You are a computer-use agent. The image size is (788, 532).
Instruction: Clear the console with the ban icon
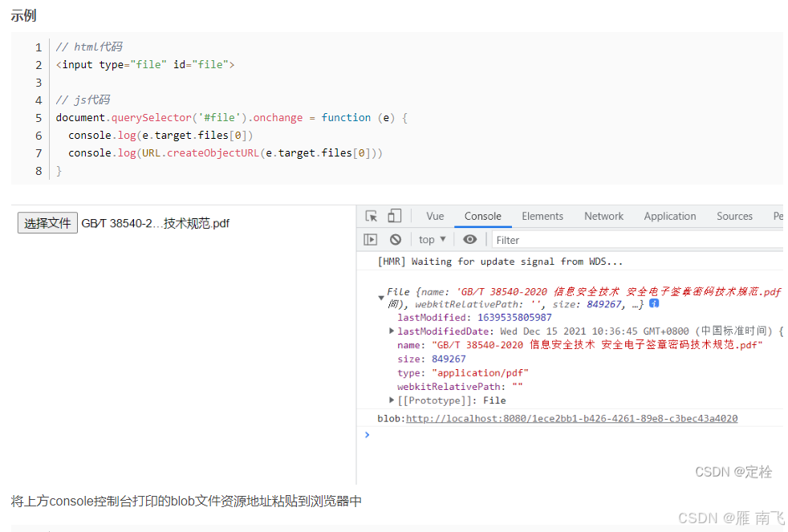coord(396,240)
